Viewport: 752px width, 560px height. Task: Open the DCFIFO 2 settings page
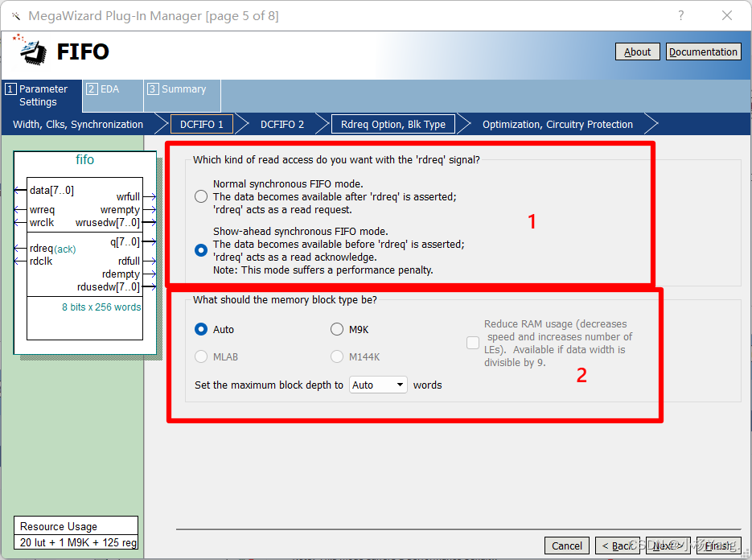pyautogui.click(x=283, y=124)
